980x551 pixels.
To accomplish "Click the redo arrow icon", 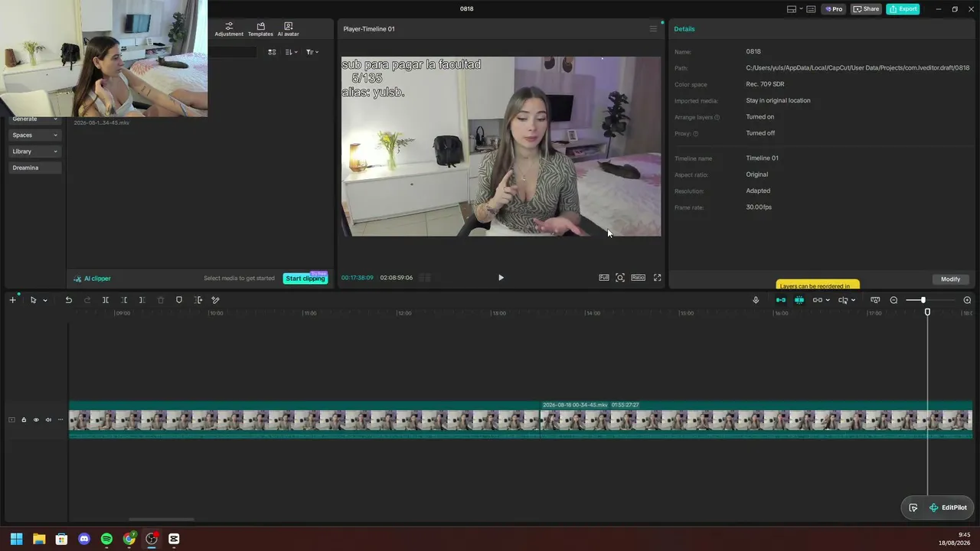I will [x=87, y=300].
